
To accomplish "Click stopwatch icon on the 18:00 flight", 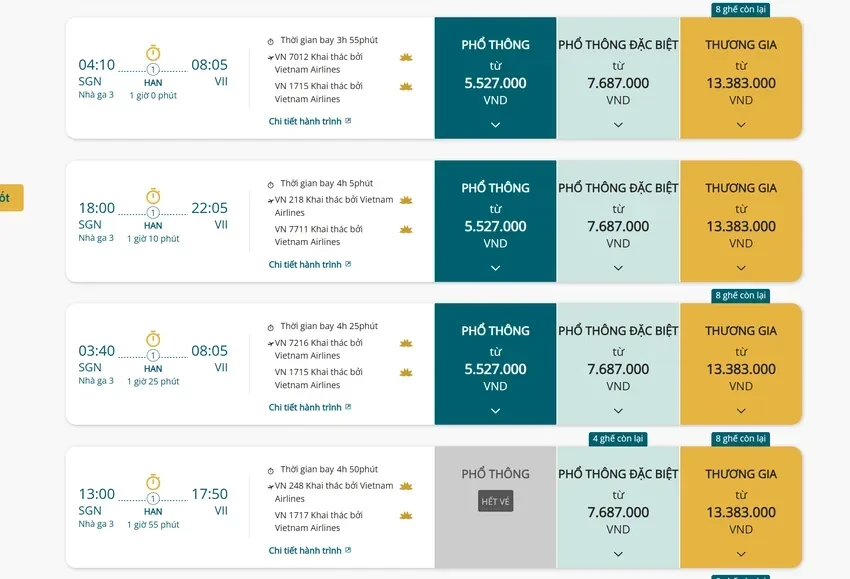I will click(153, 196).
